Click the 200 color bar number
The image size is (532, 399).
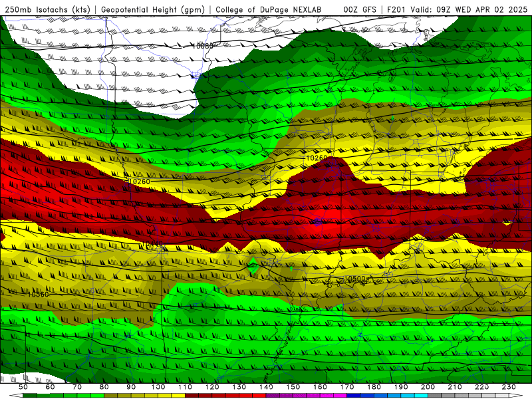click(x=428, y=387)
